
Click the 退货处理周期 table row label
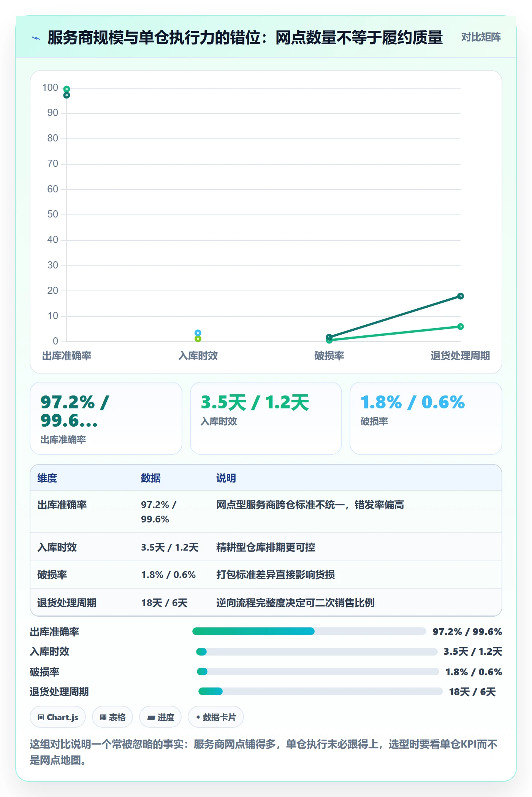tap(67, 603)
